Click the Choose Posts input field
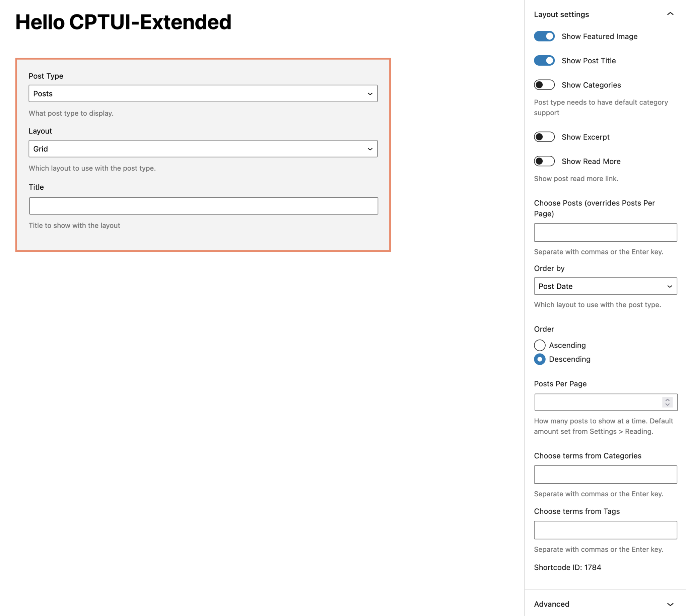Screen dimensions: 686x616 [x=605, y=233]
